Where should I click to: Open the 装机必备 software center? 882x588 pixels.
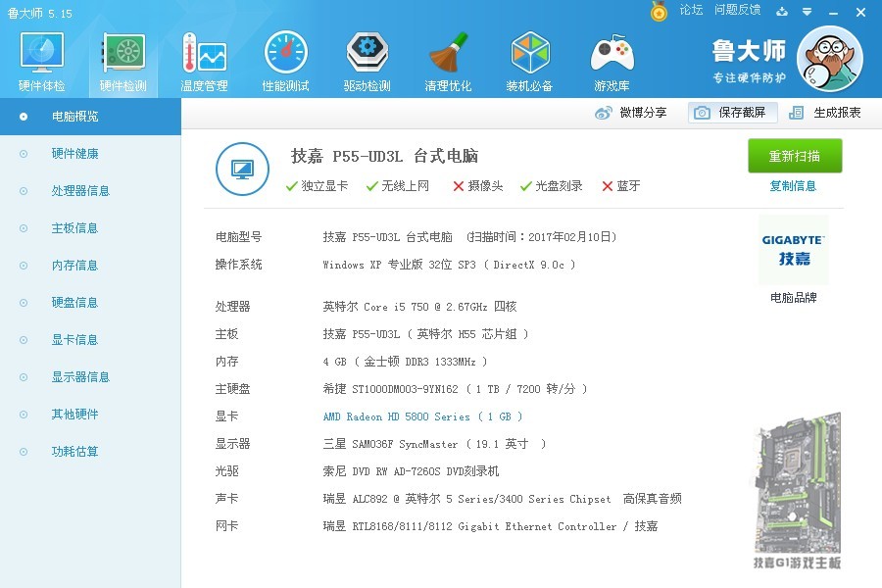pos(529,59)
